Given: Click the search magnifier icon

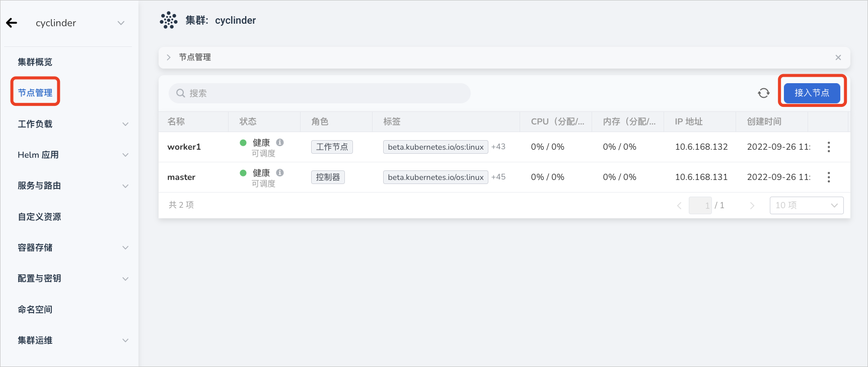Looking at the screenshot, I should pyautogui.click(x=181, y=93).
